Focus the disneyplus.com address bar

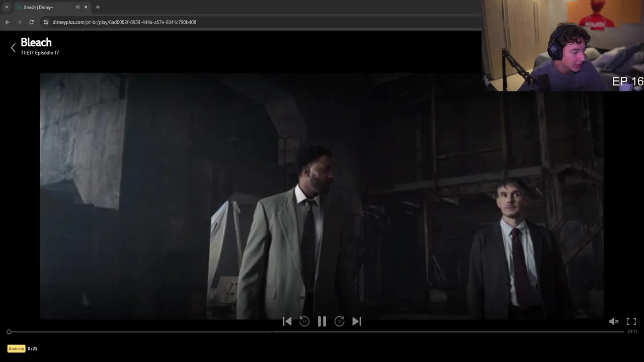260,22
